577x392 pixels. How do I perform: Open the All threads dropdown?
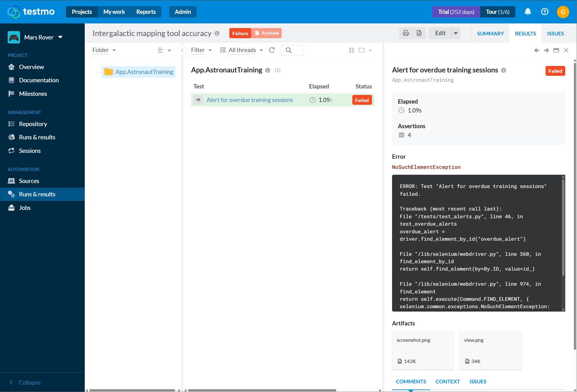coord(242,50)
